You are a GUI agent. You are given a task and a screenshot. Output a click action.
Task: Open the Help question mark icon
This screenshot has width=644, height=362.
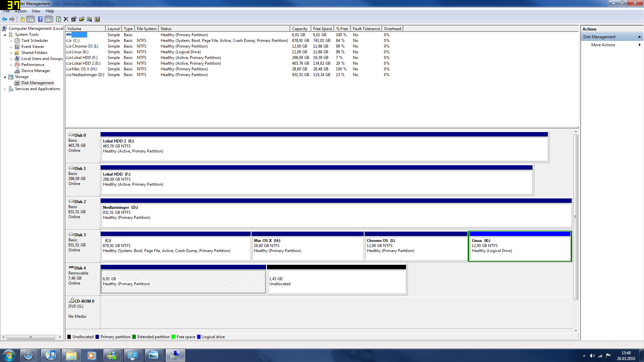40,19
